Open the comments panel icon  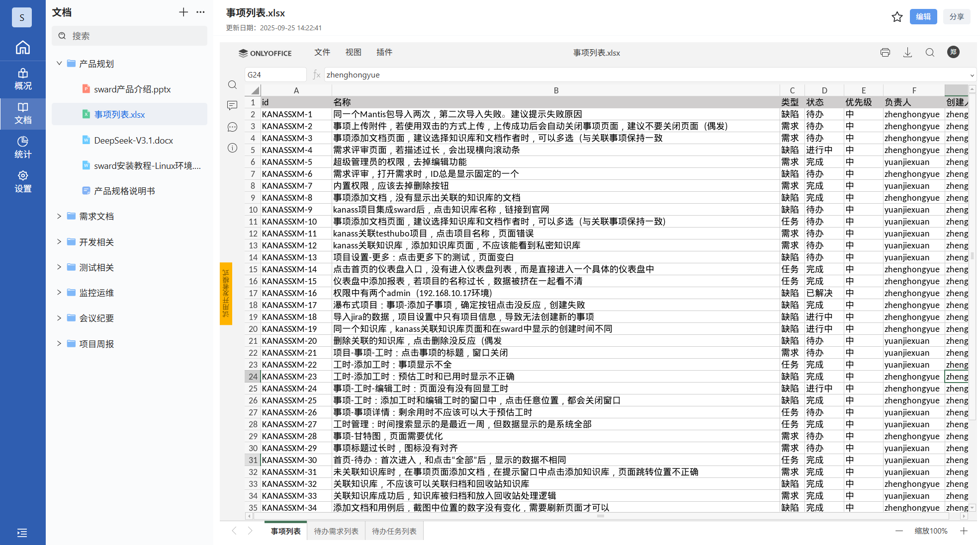pos(232,105)
